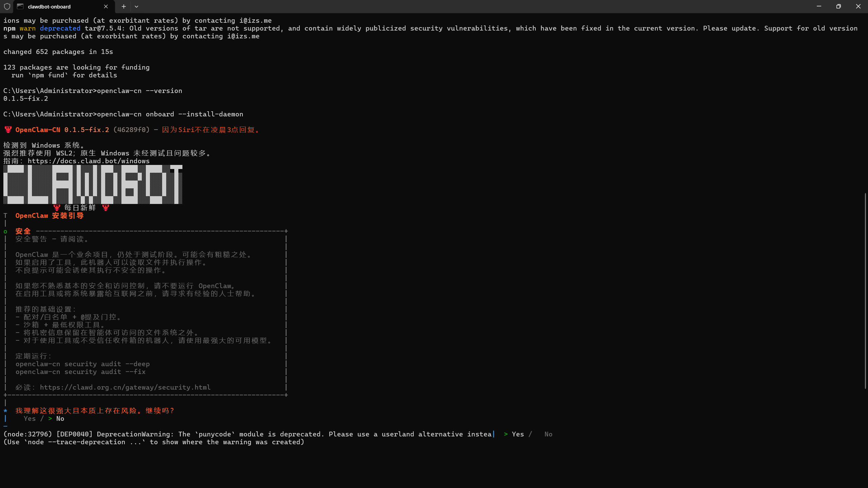
Task: Open a new terminal tab with the plus button
Action: point(124,6)
